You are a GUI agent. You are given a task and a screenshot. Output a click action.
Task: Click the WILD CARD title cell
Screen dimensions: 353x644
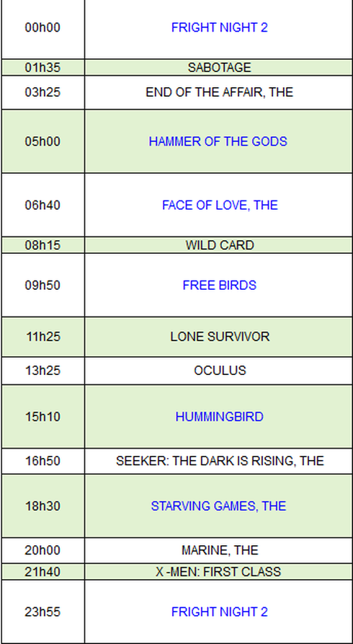[218, 245]
